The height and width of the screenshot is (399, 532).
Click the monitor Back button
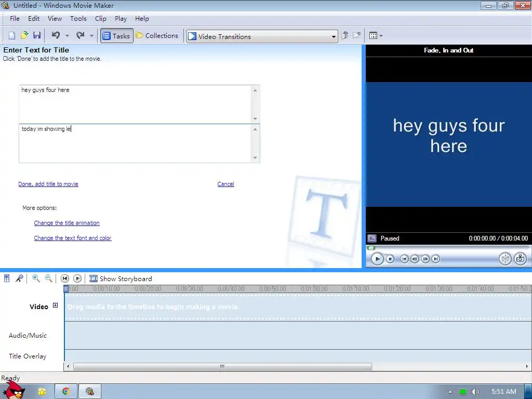coord(404,259)
